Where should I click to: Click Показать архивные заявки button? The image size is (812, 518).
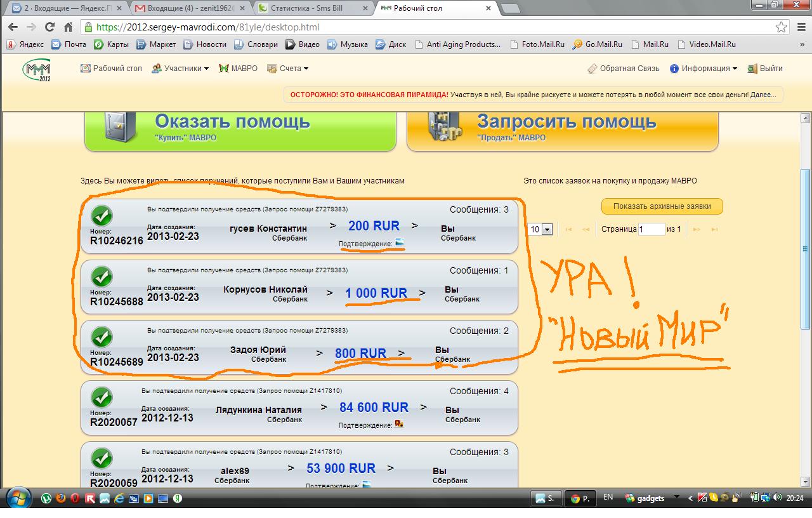coord(662,206)
